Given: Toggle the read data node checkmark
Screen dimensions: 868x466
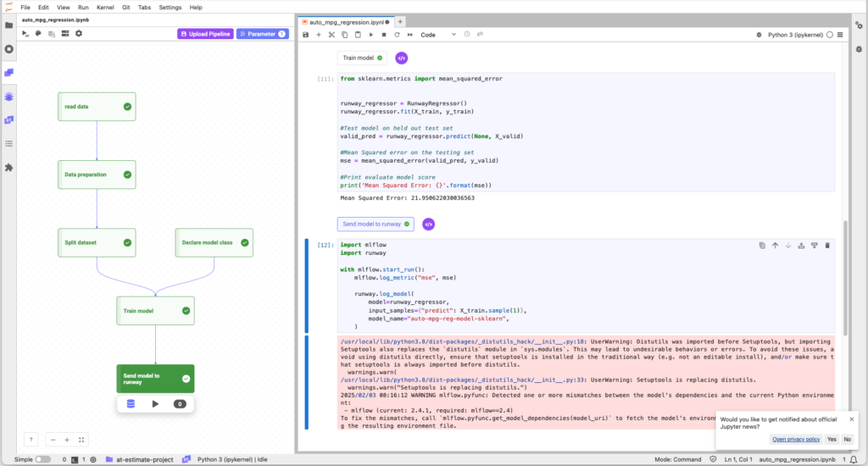Looking at the screenshot, I should click(127, 107).
